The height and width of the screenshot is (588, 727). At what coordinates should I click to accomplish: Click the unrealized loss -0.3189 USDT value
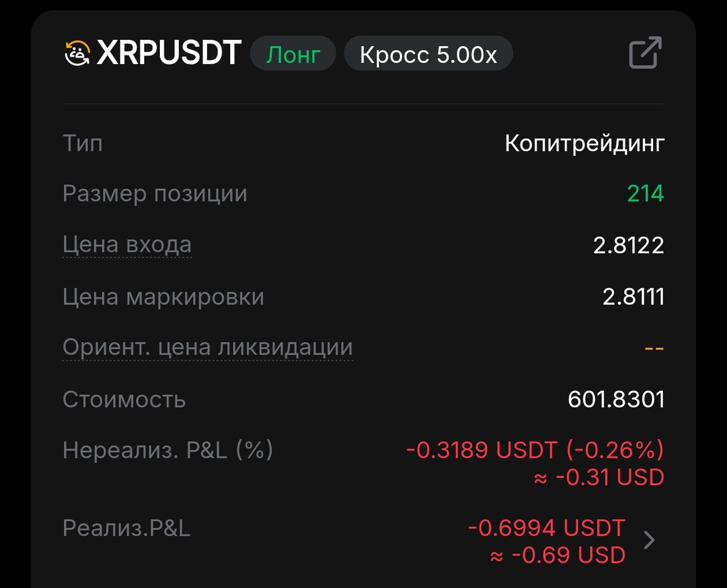480,450
